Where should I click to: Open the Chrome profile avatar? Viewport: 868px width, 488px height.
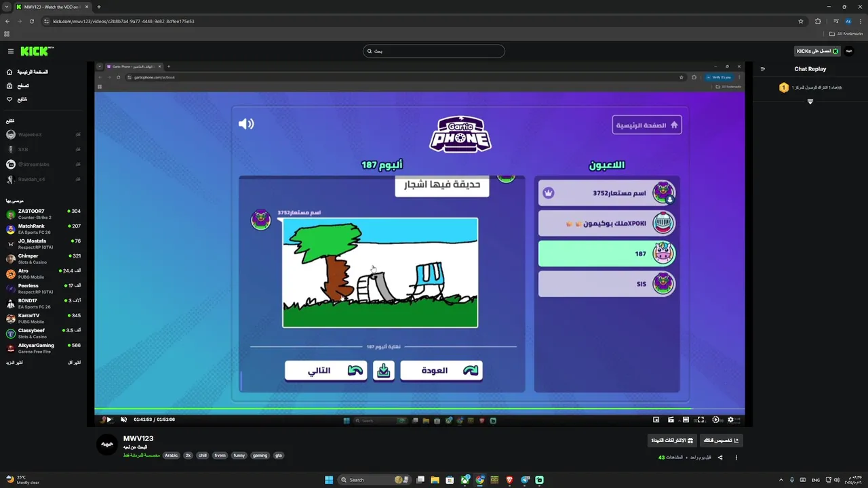(x=848, y=21)
